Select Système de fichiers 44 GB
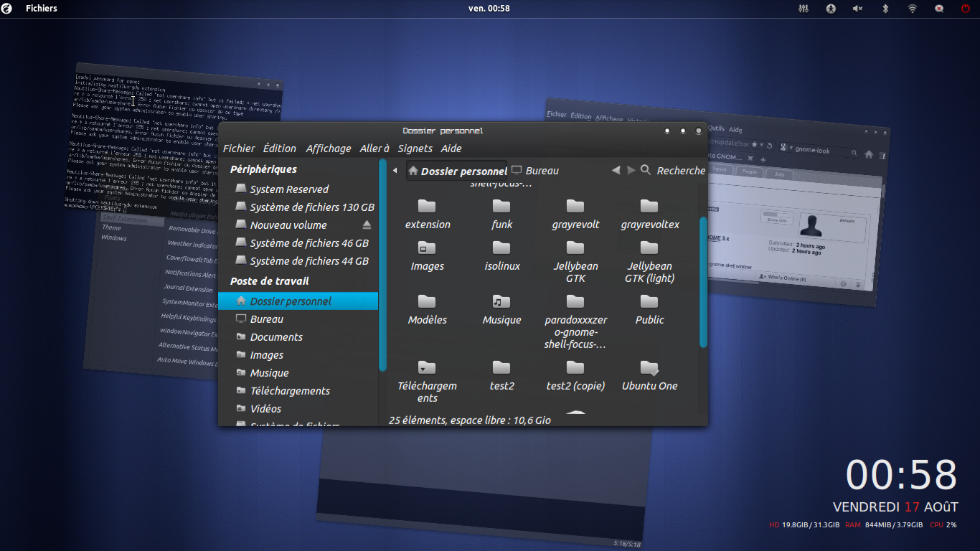 298,261
